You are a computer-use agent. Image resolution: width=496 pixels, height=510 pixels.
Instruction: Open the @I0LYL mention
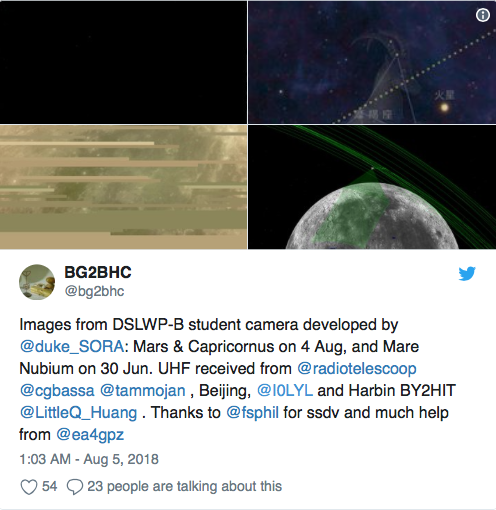(285, 391)
